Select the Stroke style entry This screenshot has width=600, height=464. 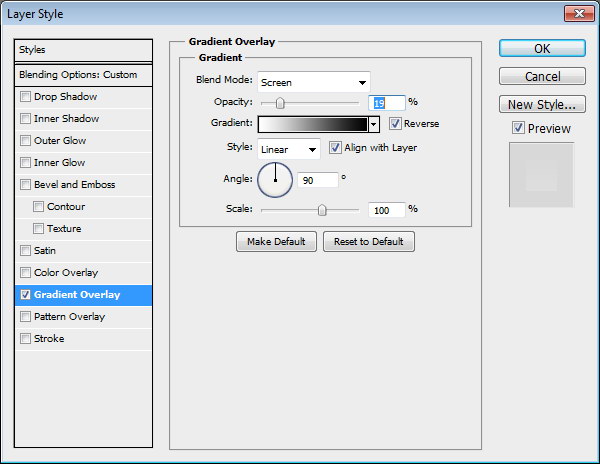[49, 339]
